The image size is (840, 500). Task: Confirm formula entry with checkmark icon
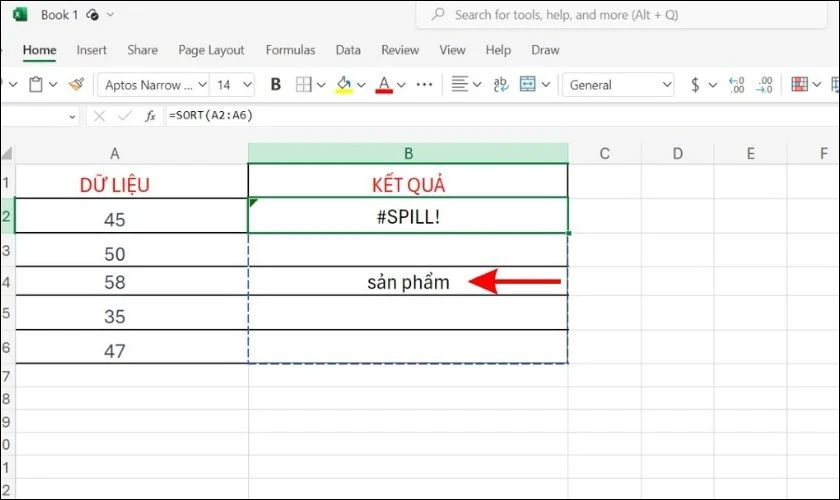click(x=125, y=115)
